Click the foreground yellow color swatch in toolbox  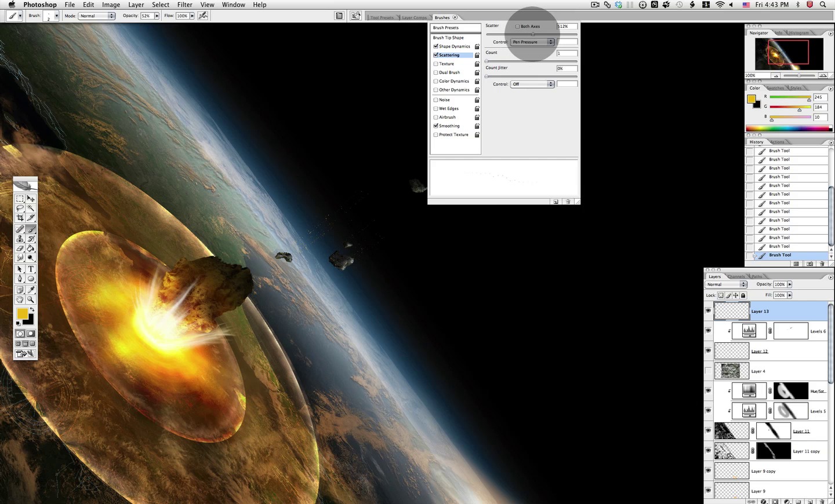[x=21, y=313]
